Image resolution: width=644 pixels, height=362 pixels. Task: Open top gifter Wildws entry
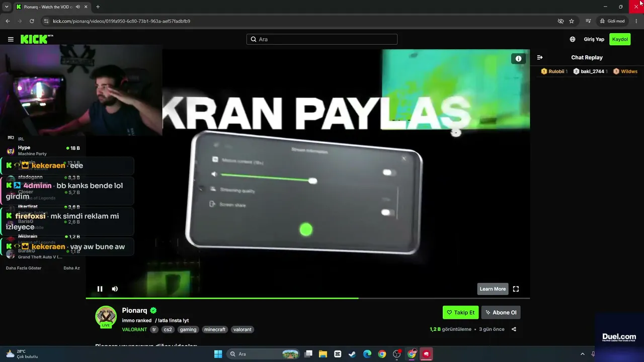coord(625,71)
